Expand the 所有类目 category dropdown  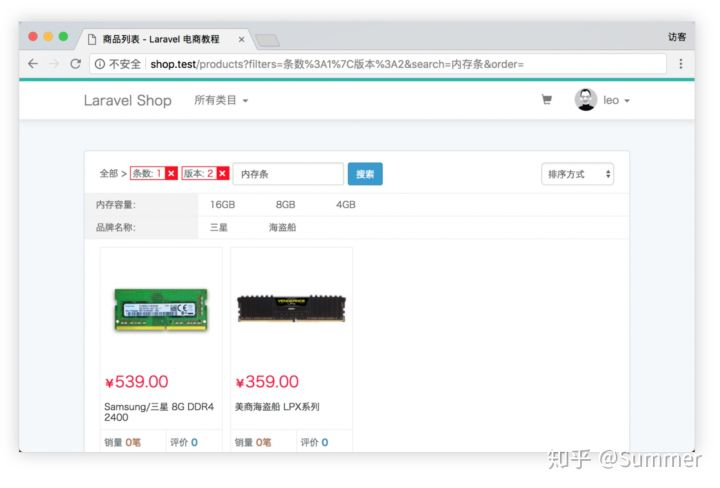tap(221, 100)
